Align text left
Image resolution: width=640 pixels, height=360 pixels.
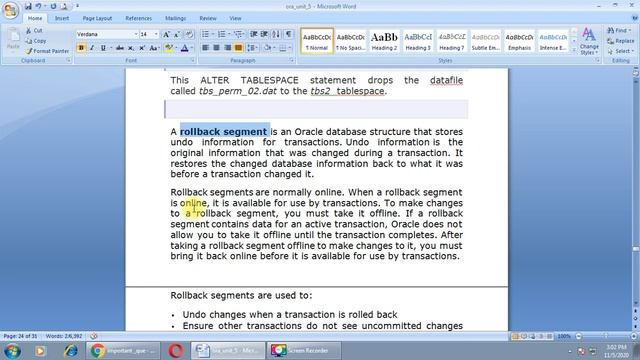[205, 48]
